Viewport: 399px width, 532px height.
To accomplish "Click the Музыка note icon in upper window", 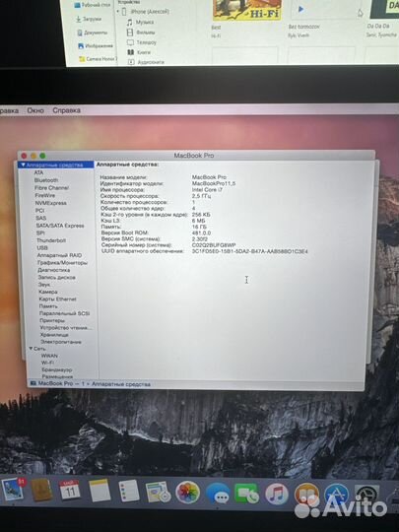I will [130, 22].
